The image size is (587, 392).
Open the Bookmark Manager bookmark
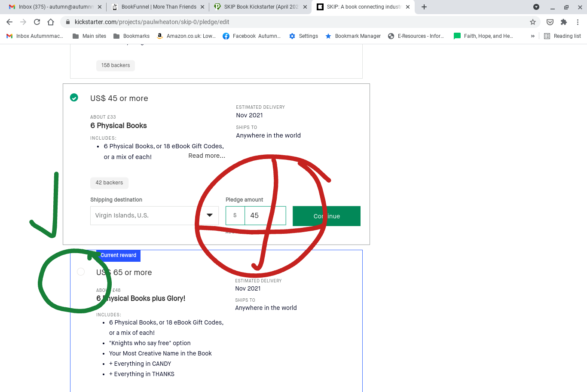[x=353, y=36]
